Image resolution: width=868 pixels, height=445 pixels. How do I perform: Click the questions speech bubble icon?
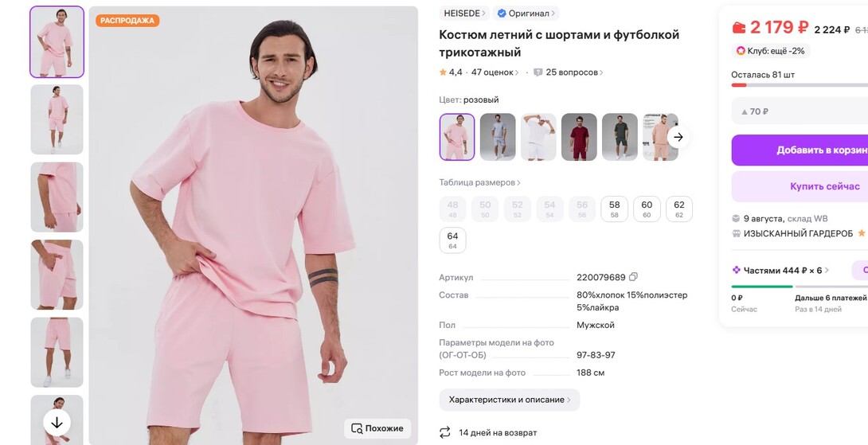coord(538,72)
